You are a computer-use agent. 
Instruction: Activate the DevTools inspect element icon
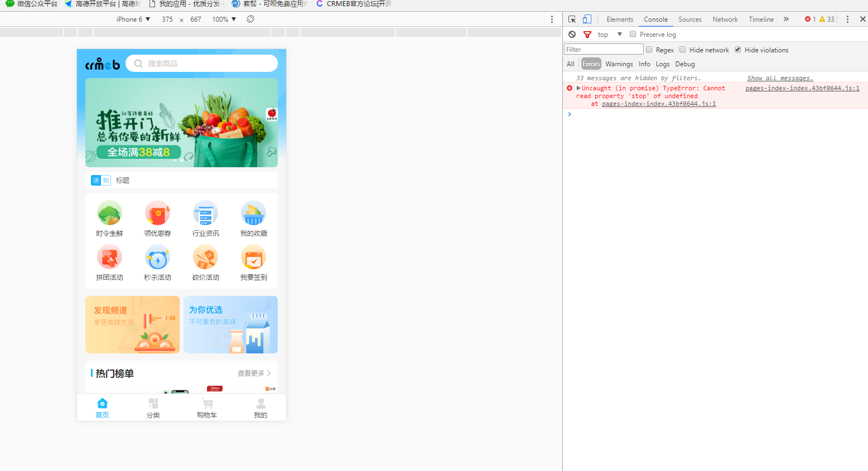click(572, 19)
